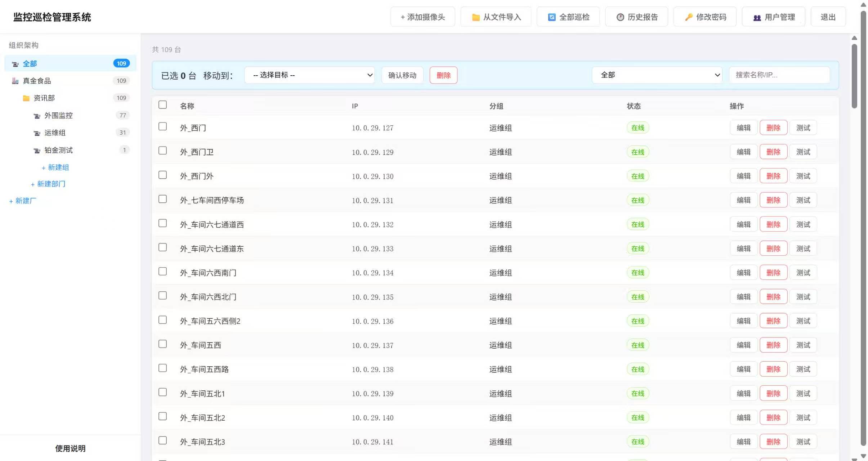This screenshot has height=461, width=868.
Task: Click the 109 count badge beside 全部
Action: click(121, 63)
